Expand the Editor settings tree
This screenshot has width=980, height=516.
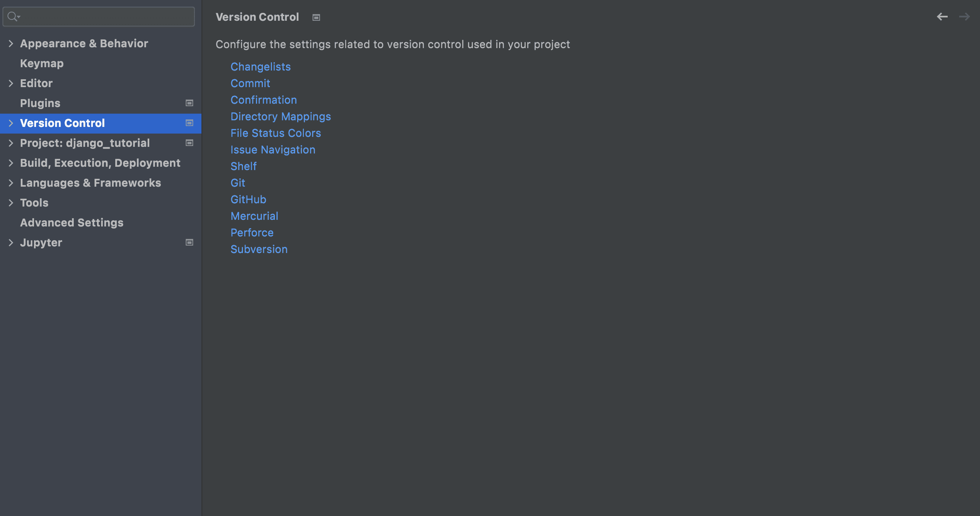pos(11,83)
